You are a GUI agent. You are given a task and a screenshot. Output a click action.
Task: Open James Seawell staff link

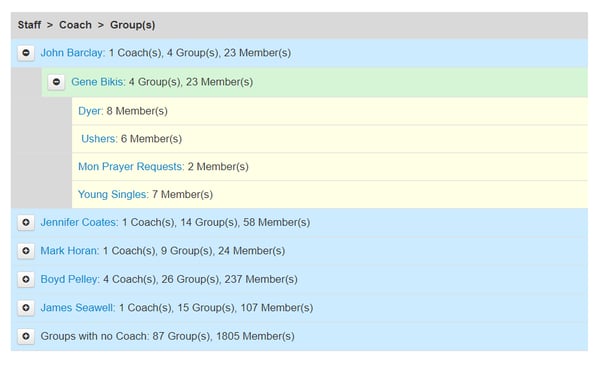pos(78,308)
